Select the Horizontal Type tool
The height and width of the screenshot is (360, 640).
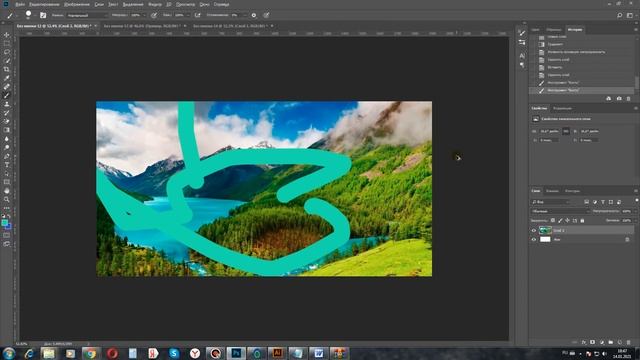7,164
